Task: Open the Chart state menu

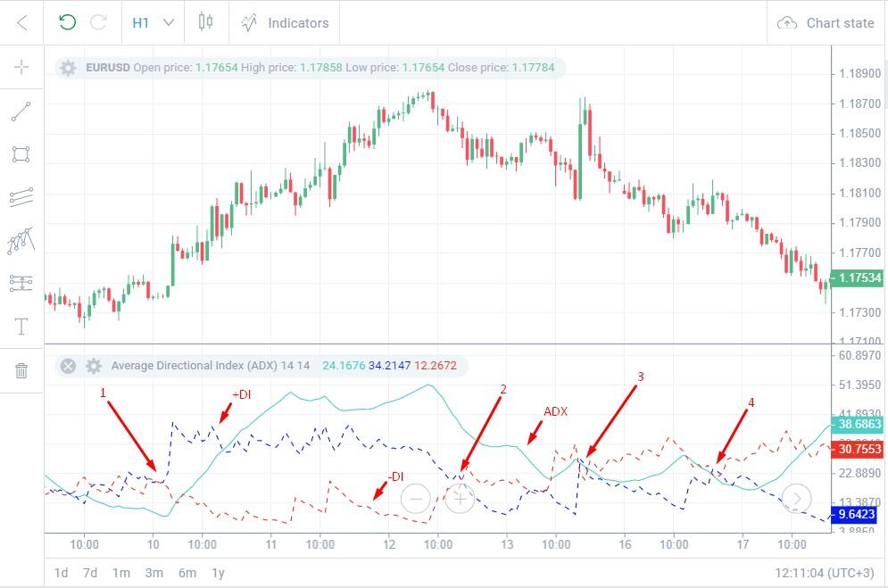Action: [x=826, y=22]
